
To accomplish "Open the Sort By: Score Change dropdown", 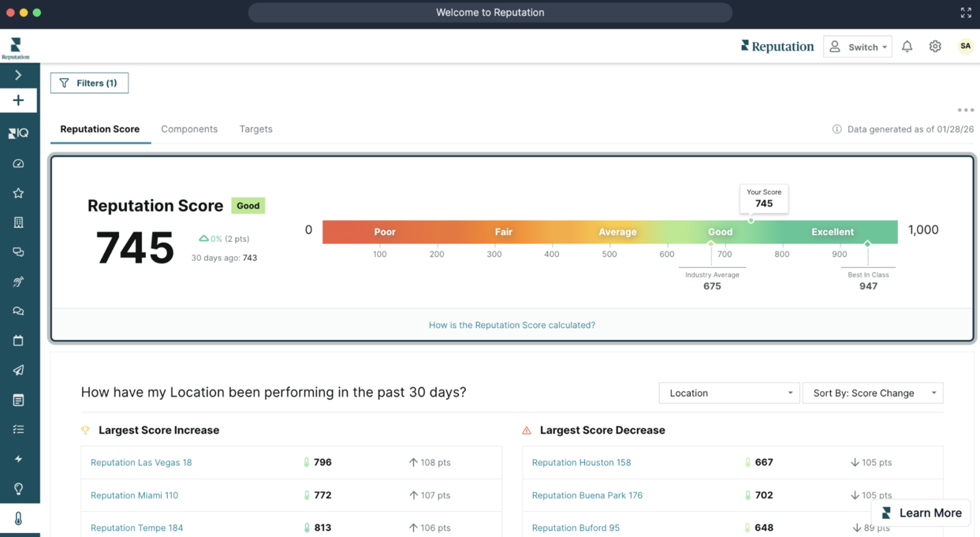I will 873,393.
